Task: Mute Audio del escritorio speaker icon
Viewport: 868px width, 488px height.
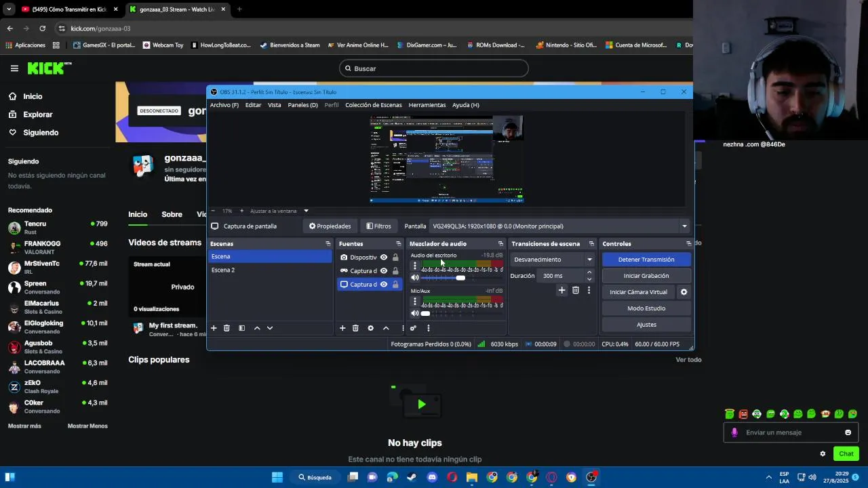Action: coord(415,278)
